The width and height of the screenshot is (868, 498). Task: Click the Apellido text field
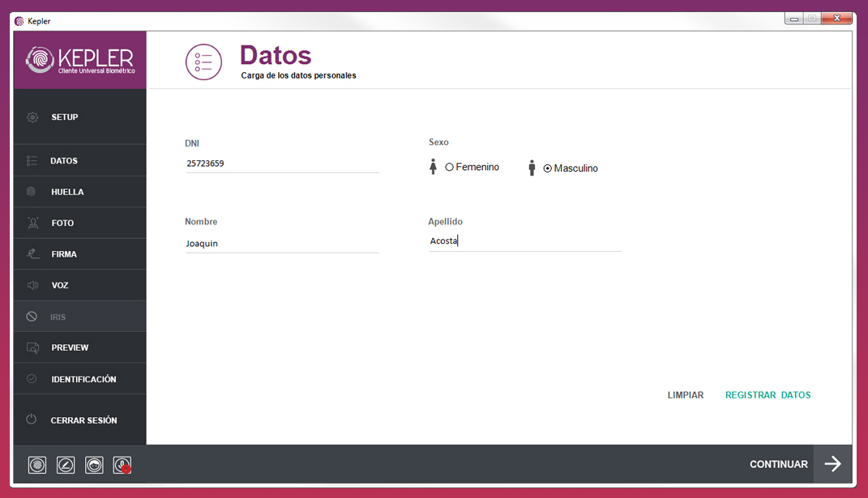524,240
